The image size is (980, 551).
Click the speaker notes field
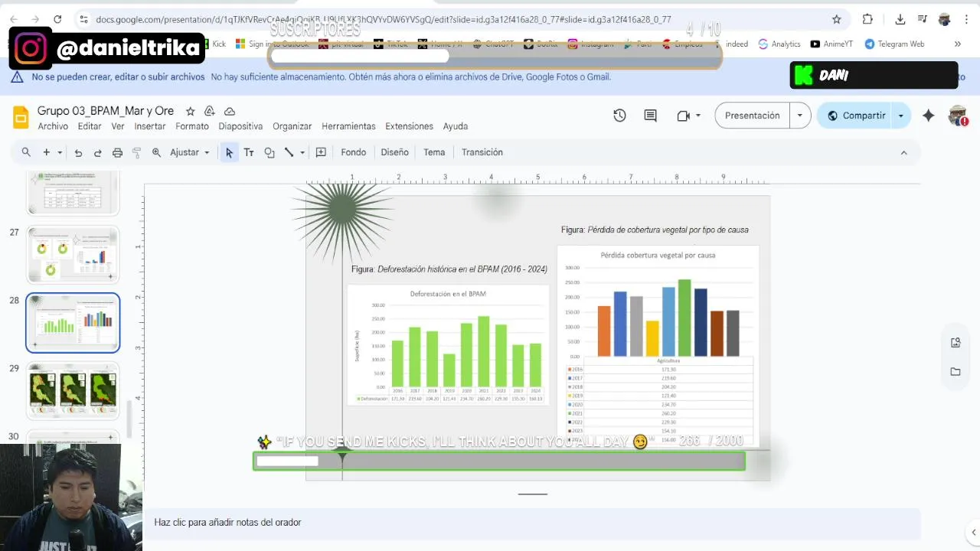pos(531,522)
